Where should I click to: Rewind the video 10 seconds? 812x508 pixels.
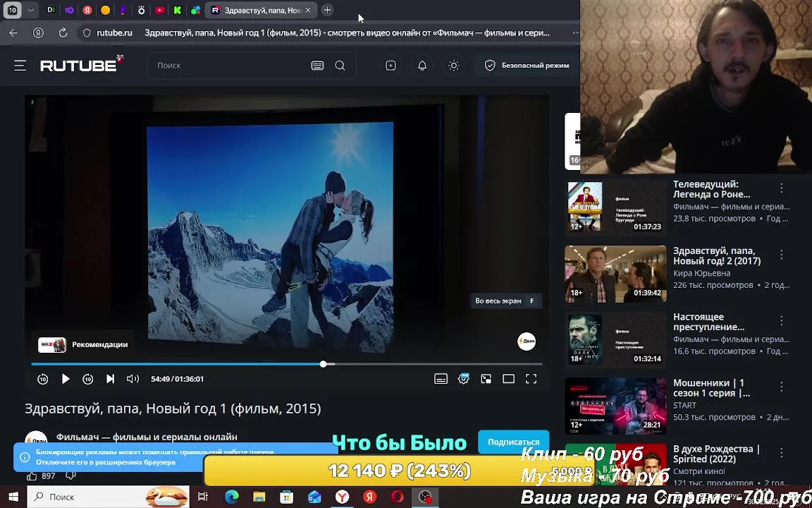43,379
